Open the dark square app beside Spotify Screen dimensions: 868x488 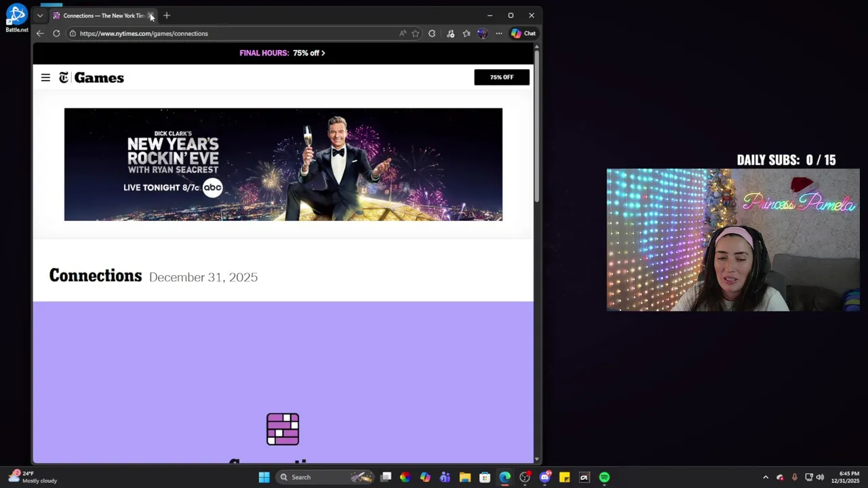point(584,477)
